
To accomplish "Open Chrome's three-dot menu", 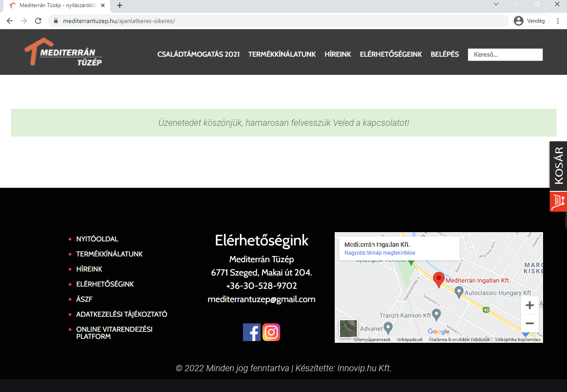I will (x=558, y=21).
